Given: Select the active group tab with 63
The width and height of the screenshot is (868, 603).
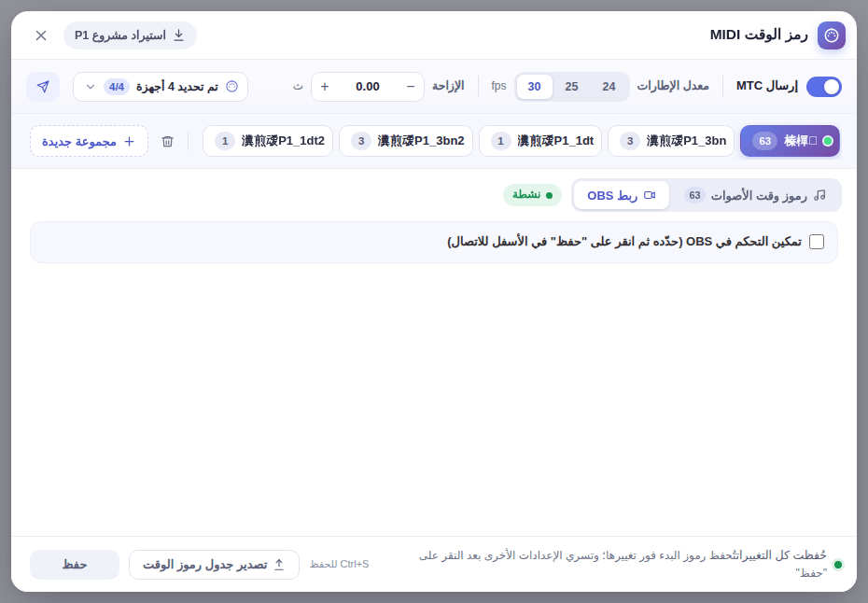Looking at the screenshot, I should (790, 141).
